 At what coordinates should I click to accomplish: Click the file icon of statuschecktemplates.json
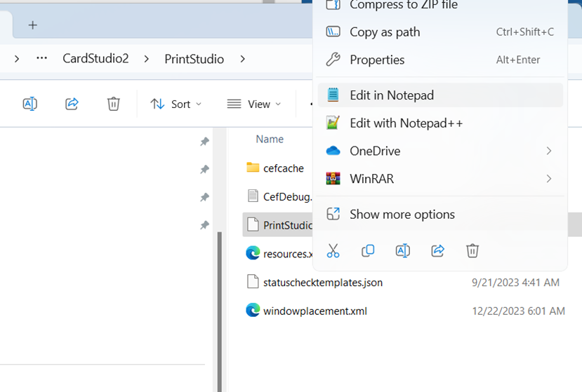click(x=253, y=281)
